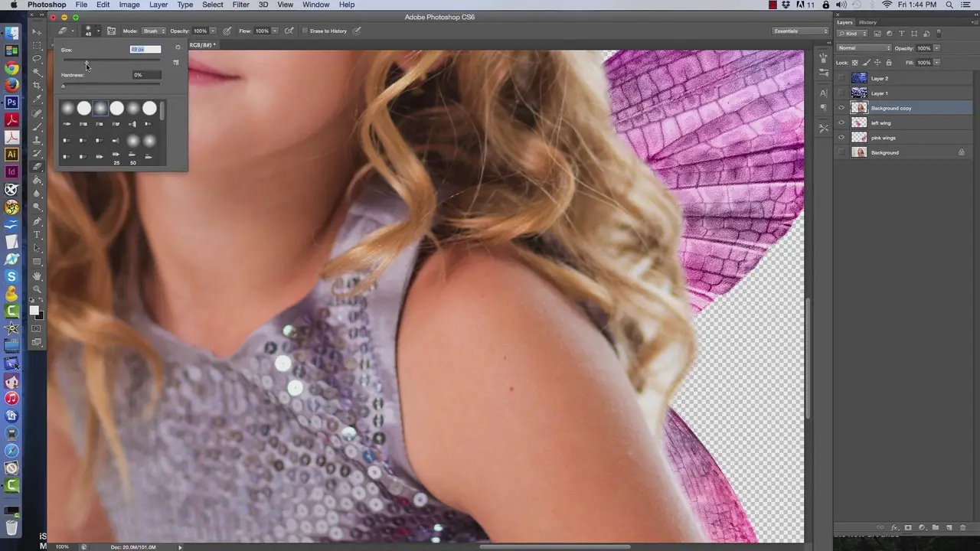Hide the Background copy layer
Screen dimensions: 980x551
(841, 108)
